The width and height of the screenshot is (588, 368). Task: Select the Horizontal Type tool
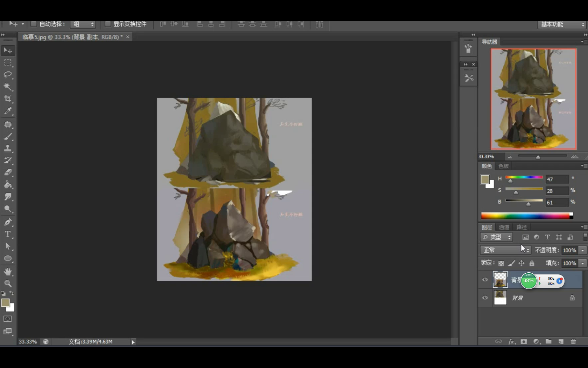tap(8, 234)
